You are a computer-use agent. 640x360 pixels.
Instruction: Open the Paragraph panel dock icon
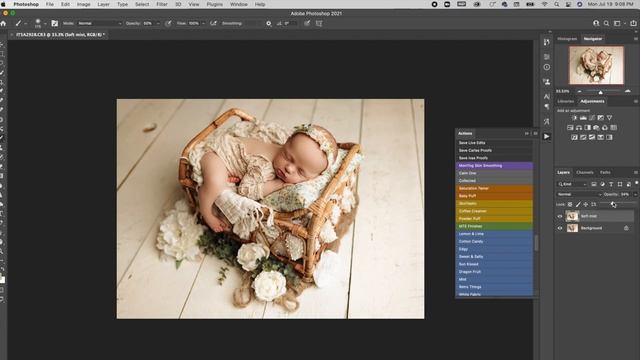tap(547, 107)
